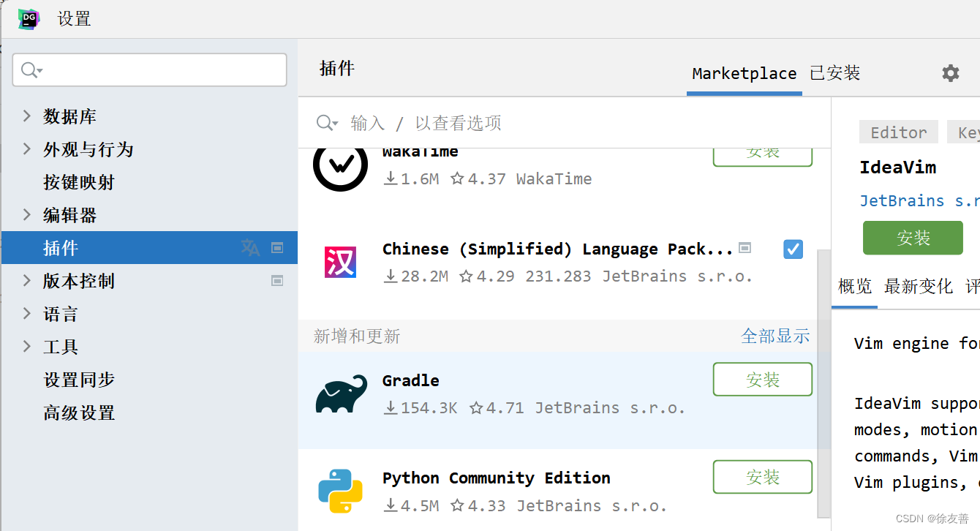This screenshot has height=531, width=980.
Task: Click the project-level icon on 插件 row
Action: coord(277,248)
